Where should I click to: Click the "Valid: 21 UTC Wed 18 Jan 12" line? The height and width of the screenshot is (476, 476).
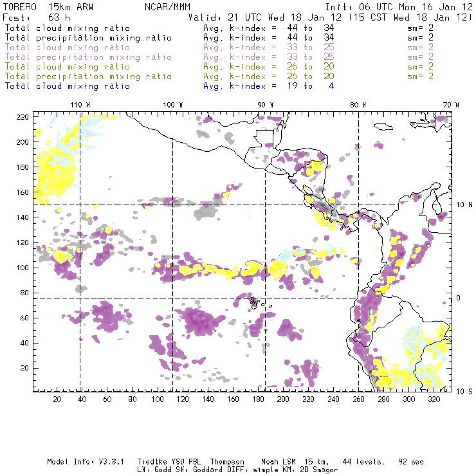click(264, 17)
